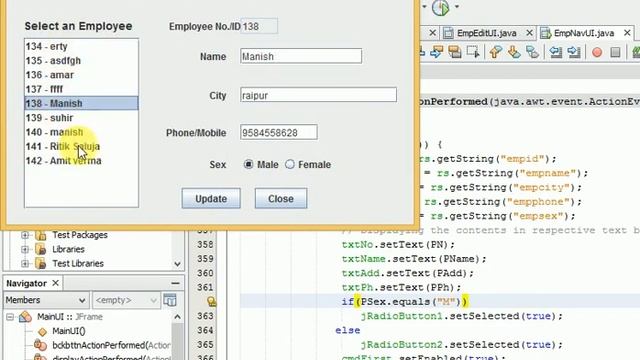Select employee 138 - Manish
The height and width of the screenshot is (360, 640).
tap(81, 103)
